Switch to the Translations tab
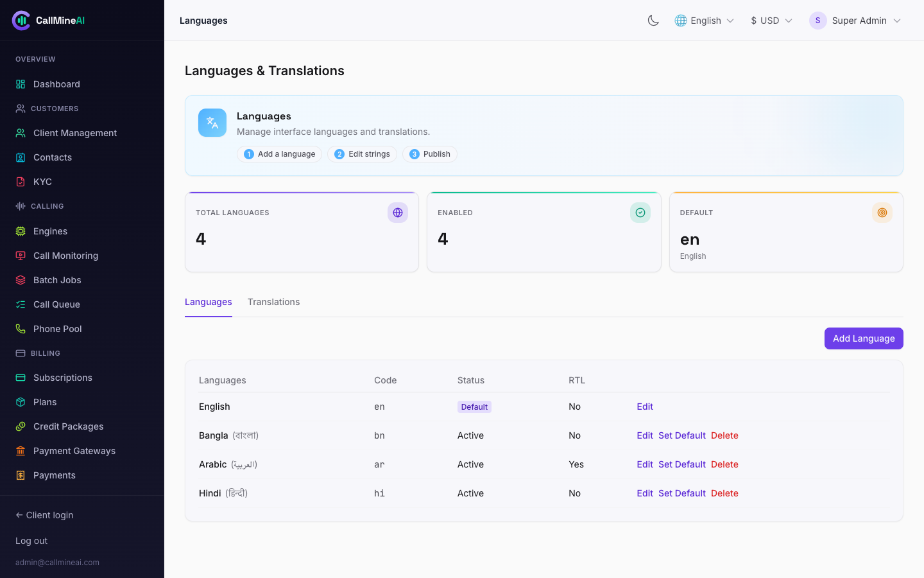The image size is (924, 578). coord(273,302)
